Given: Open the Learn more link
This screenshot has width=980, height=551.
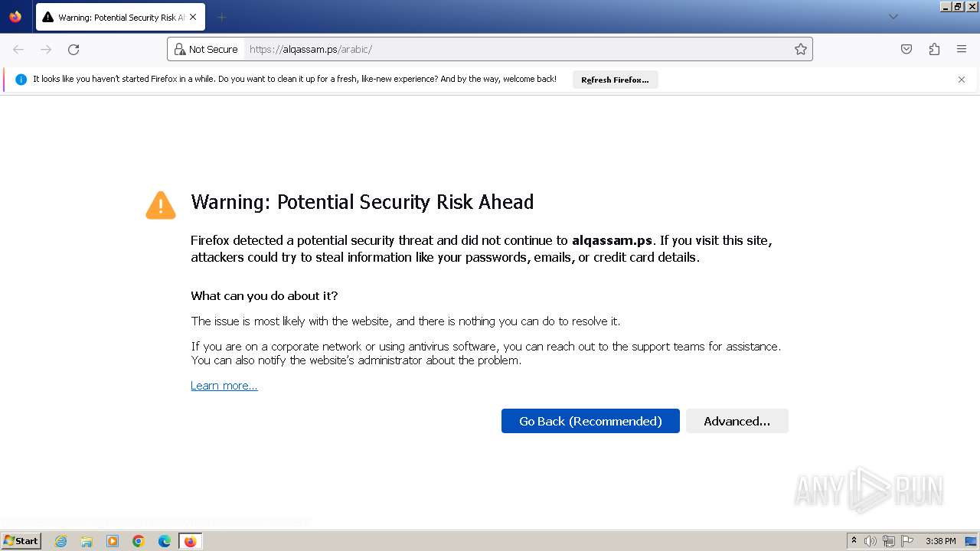Looking at the screenshot, I should click(224, 386).
